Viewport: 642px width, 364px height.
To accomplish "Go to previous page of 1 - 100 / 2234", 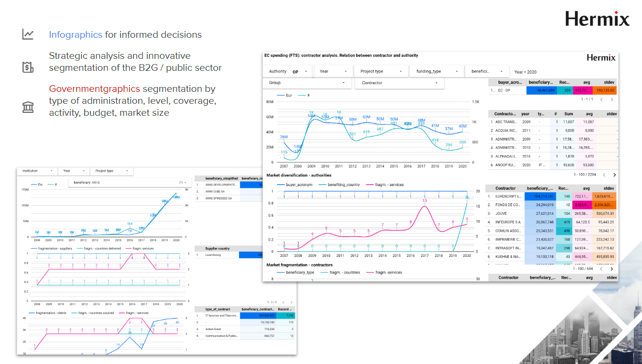I will tap(604, 175).
